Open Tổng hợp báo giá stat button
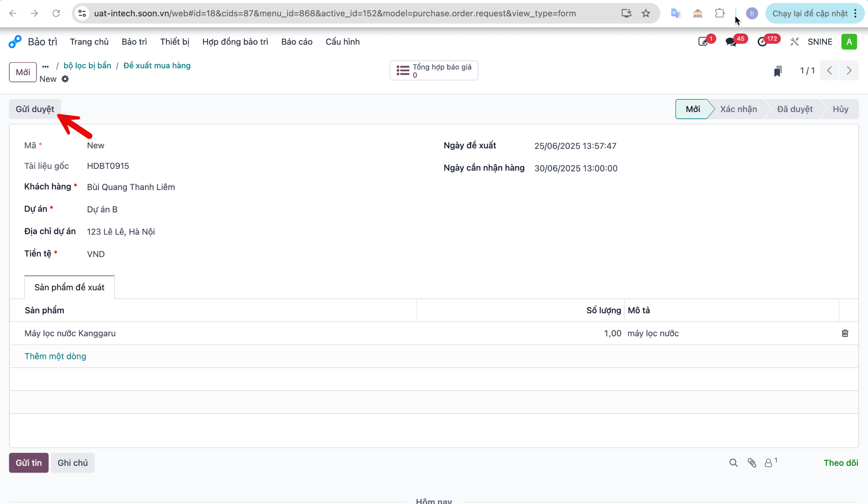The height and width of the screenshot is (504, 868). click(434, 70)
